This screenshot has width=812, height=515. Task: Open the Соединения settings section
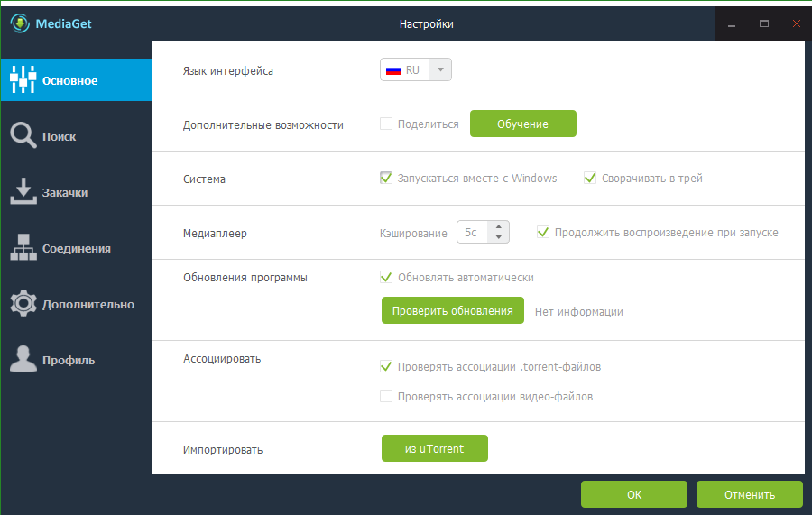(76, 248)
